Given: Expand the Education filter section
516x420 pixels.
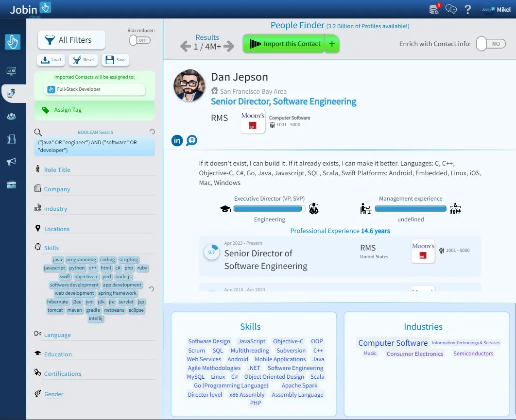Looking at the screenshot, I should [x=58, y=354].
